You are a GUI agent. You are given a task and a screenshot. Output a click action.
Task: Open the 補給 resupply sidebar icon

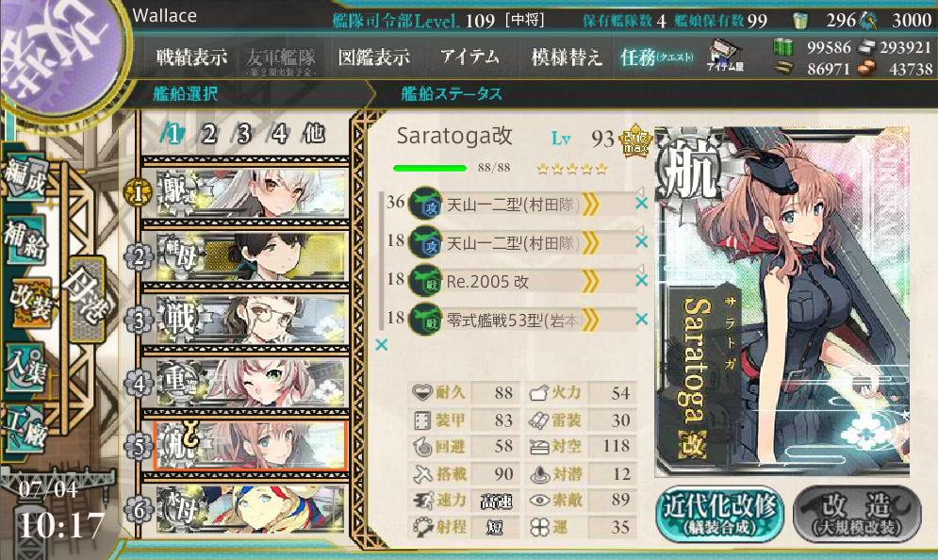tap(25, 239)
